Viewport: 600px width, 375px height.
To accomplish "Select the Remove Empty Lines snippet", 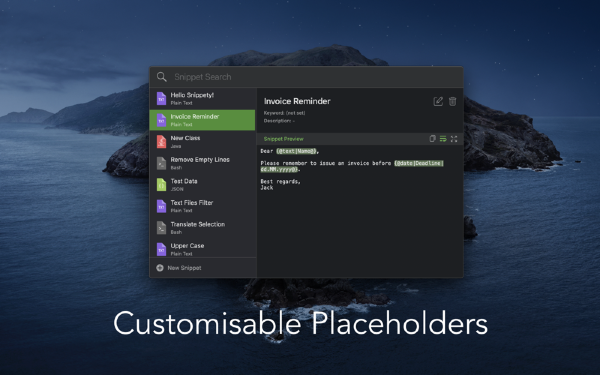I will [x=202, y=163].
